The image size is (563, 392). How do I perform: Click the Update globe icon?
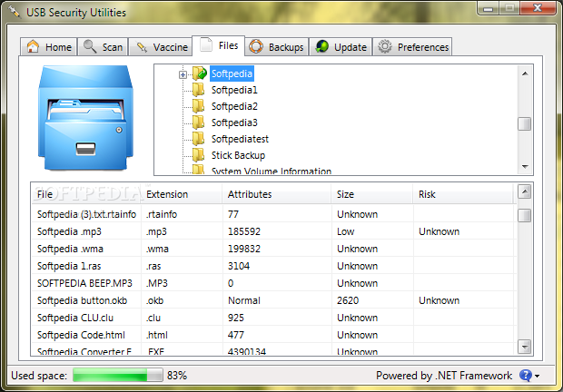tap(322, 46)
